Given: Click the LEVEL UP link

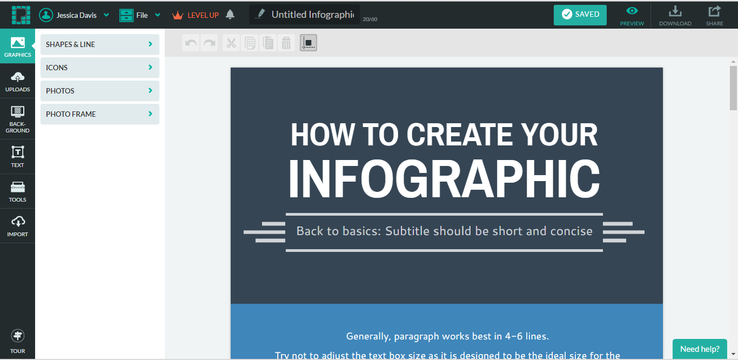Looking at the screenshot, I should 203,15.
